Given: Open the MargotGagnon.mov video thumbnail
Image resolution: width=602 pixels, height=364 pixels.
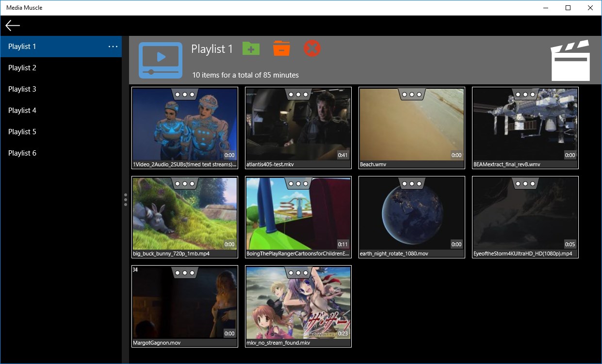Looking at the screenshot, I should [185, 306].
